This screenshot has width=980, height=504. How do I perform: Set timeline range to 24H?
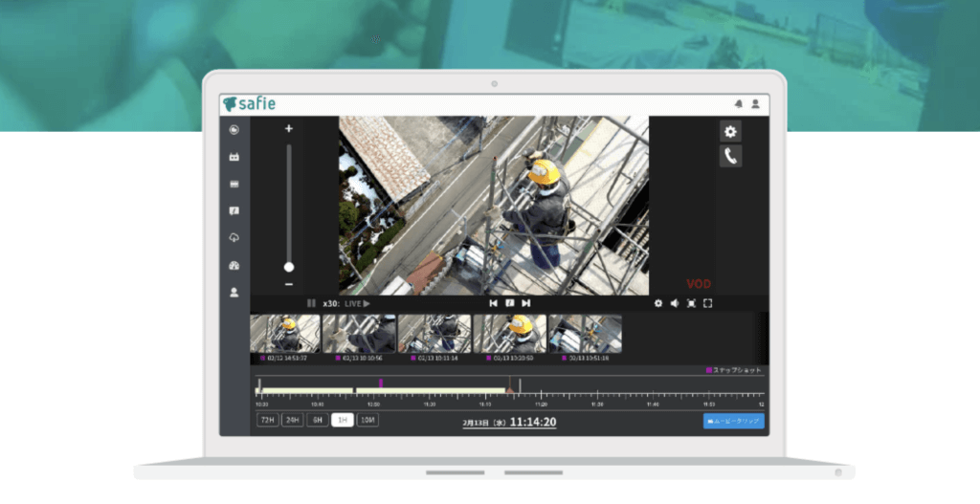click(292, 420)
